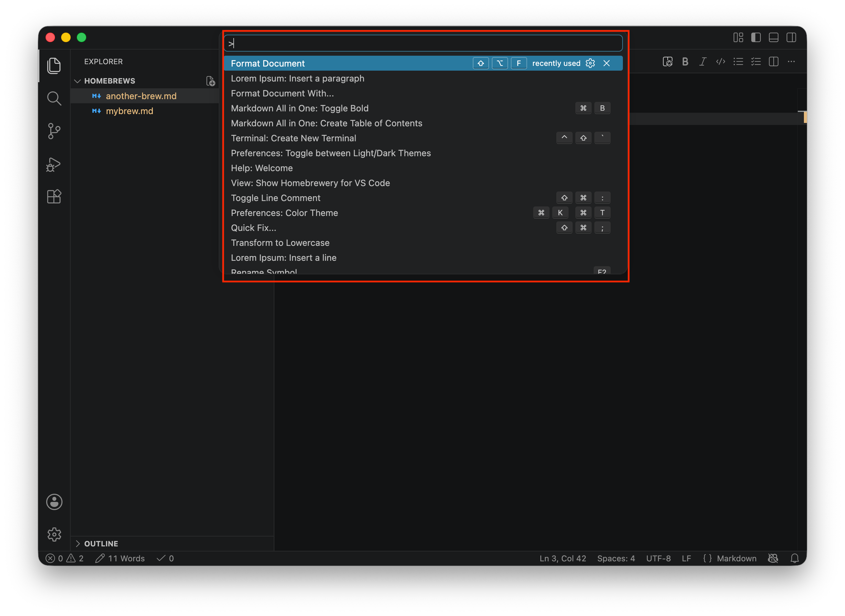Click the Copilot status icon
This screenshot has height=616, width=845.
pyautogui.click(x=773, y=558)
